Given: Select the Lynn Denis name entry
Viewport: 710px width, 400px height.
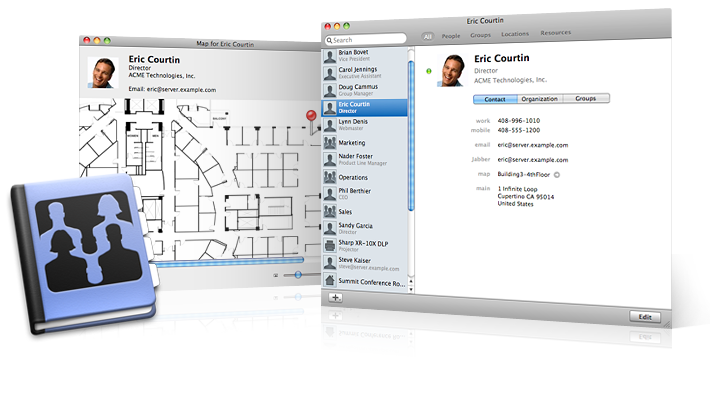Looking at the screenshot, I should [353, 122].
